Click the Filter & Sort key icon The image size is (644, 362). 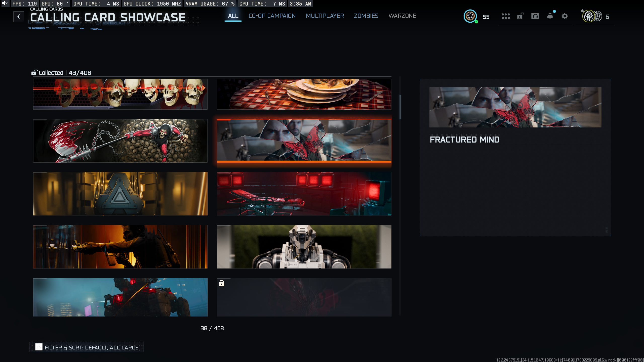39,347
